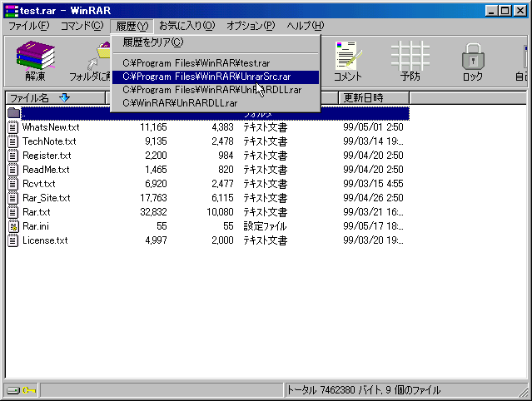Click the WhatsNew.txt document icon
Screen dimensions: 532x401
12,127
